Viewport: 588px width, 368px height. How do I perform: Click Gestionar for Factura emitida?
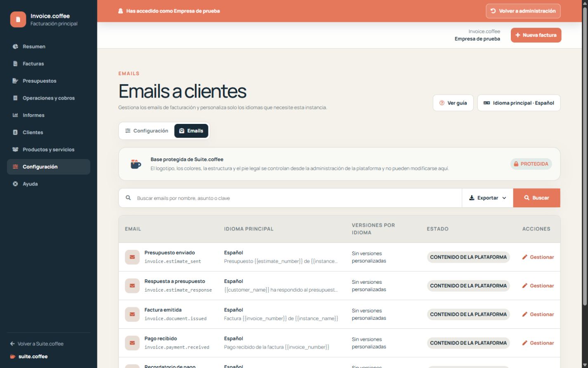click(538, 314)
